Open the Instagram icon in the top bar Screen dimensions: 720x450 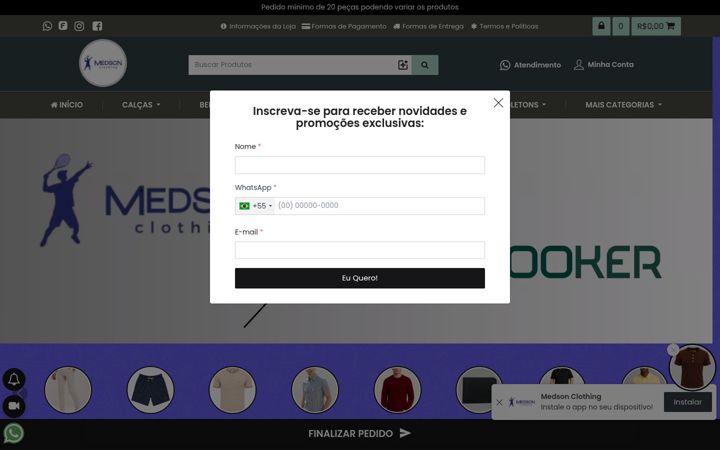tap(79, 26)
